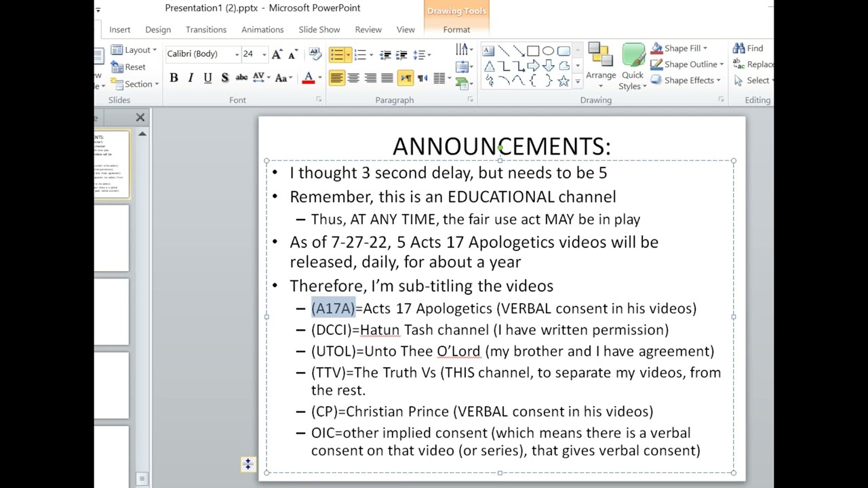The height and width of the screenshot is (488, 868).
Task: Open Quick Styles gallery
Action: (633, 66)
